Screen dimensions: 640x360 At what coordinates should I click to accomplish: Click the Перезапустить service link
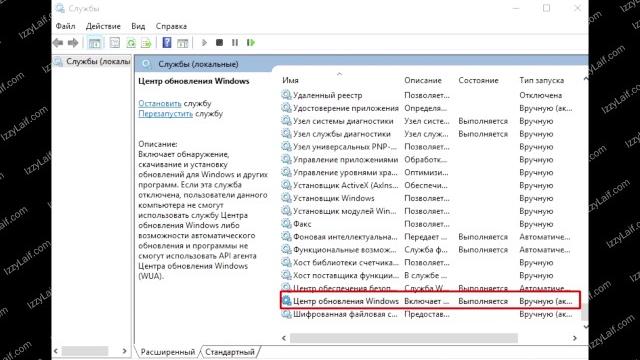(165, 113)
